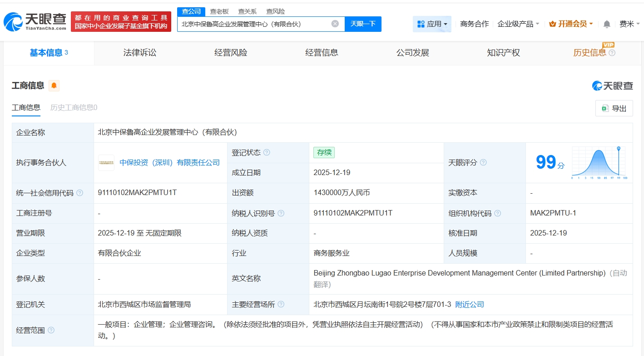Open the notification bell in the header
644x356 pixels.
click(x=607, y=24)
